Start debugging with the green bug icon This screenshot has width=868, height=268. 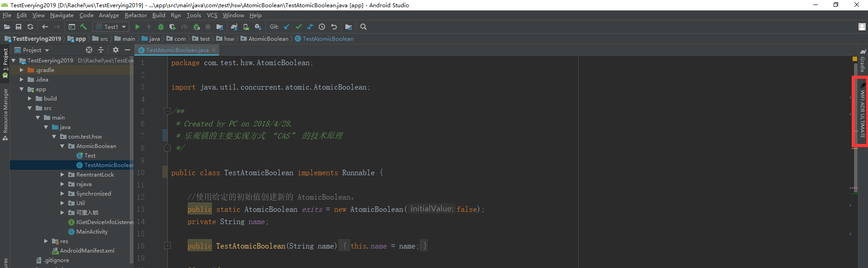(160, 27)
